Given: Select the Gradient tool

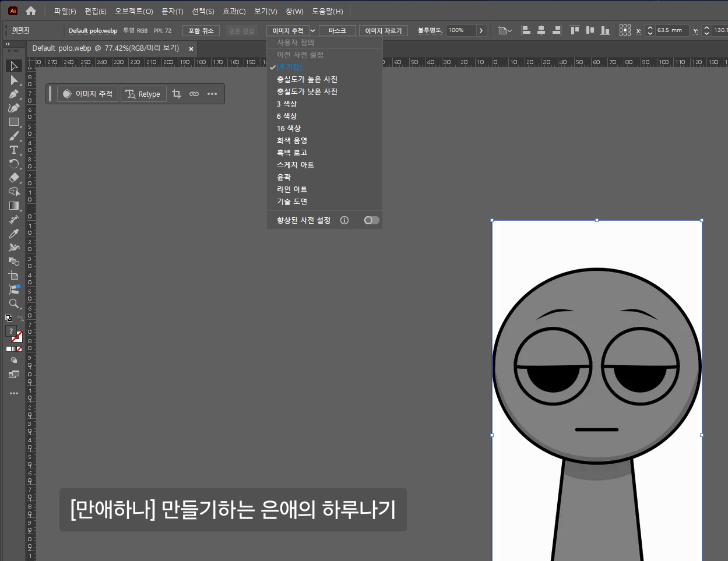Looking at the screenshot, I should coord(14,206).
